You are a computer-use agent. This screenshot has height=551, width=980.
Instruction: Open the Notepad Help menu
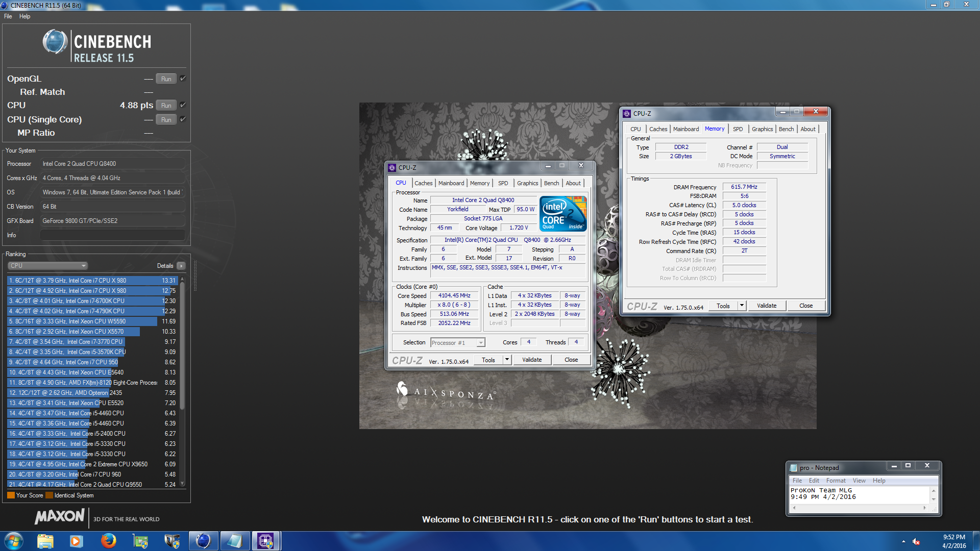click(879, 481)
